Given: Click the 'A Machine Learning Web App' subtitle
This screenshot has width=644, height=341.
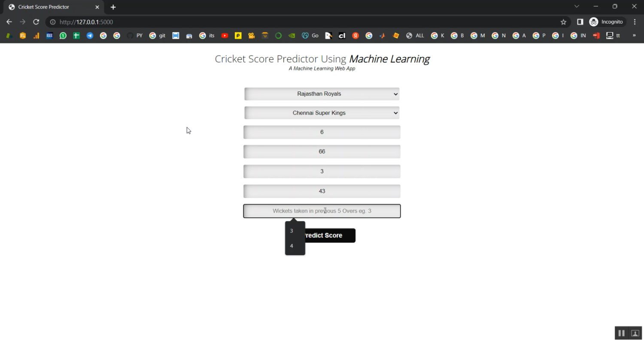Looking at the screenshot, I should pos(322,69).
